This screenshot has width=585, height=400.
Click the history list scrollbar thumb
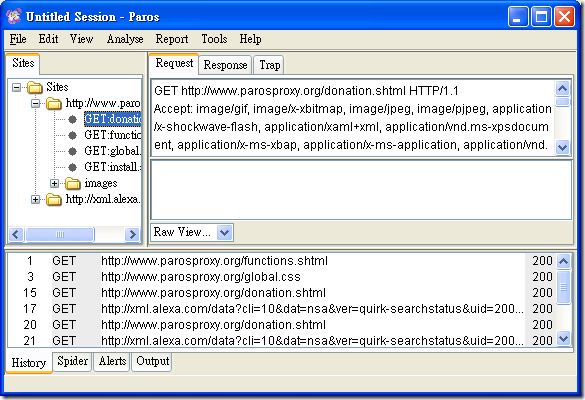[563, 287]
